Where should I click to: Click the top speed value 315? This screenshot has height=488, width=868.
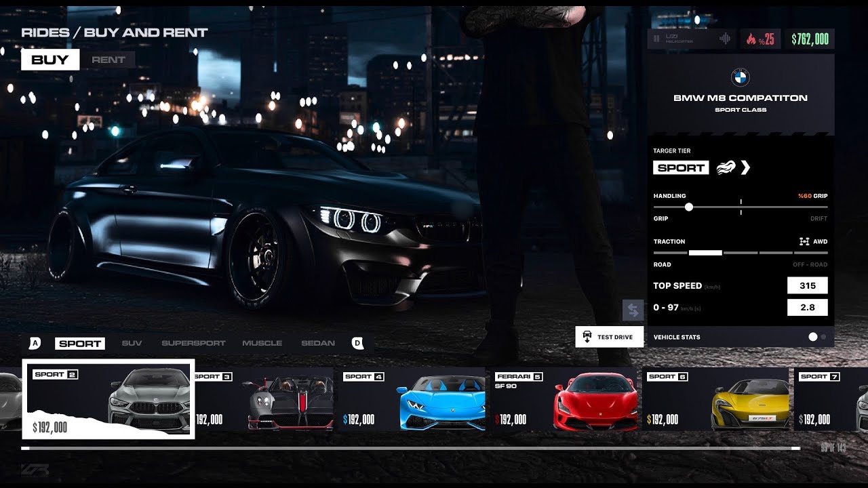coord(807,285)
